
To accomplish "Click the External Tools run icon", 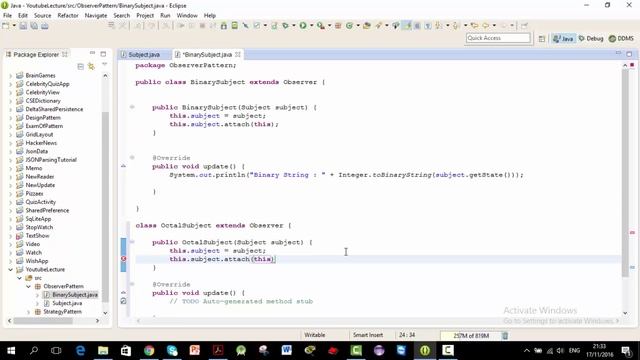I will pos(321,26).
